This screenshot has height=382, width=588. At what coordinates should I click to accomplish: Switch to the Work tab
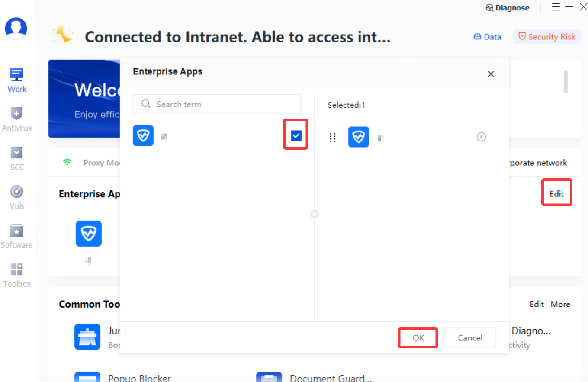click(x=17, y=80)
